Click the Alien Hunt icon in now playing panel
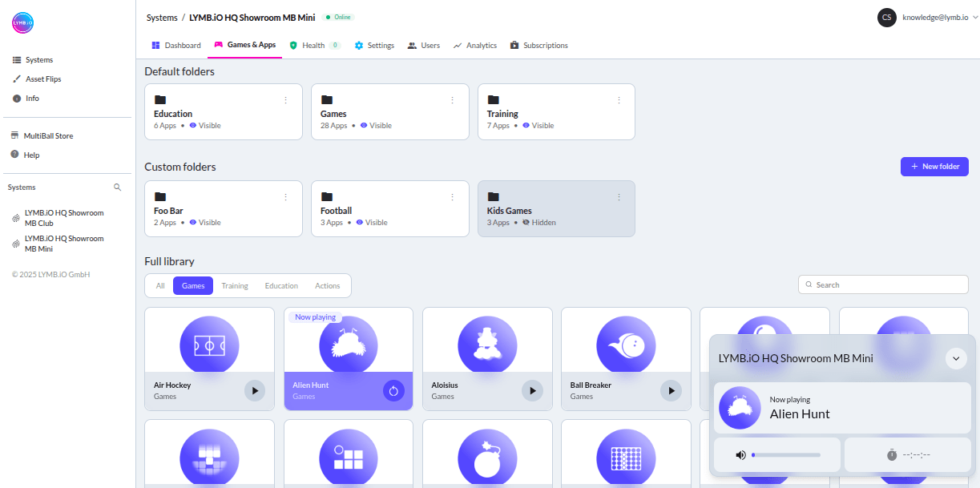 coord(740,408)
